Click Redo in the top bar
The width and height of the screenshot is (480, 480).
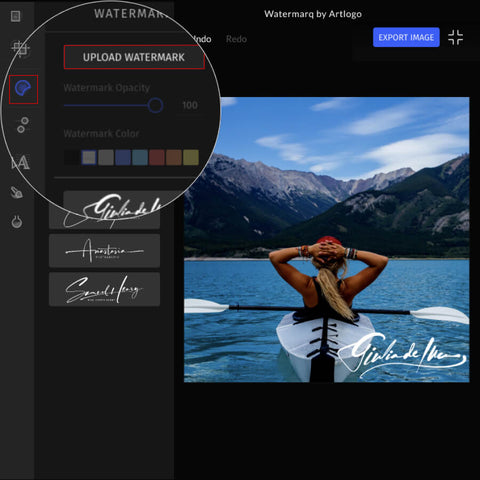pos(236,39)
